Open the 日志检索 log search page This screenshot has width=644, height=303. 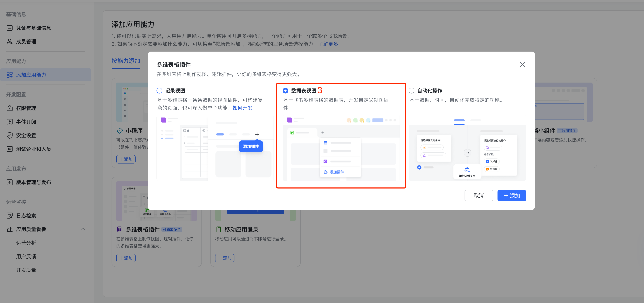pos(26,215)
